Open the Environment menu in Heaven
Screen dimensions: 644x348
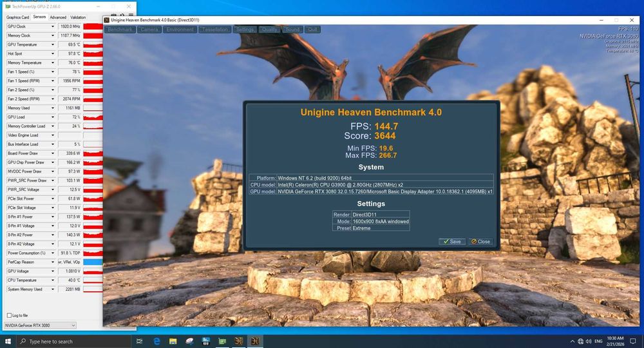coord(180,30)
